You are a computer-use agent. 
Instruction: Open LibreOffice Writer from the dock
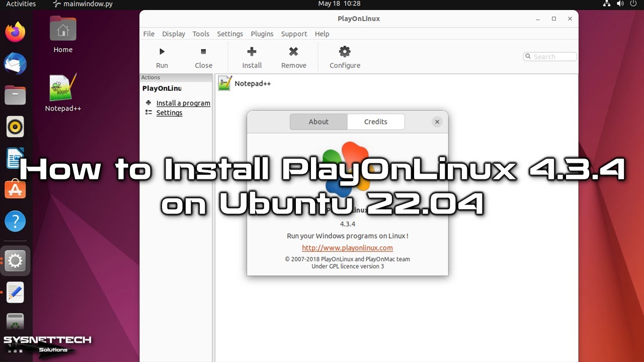tap(15, 158)
